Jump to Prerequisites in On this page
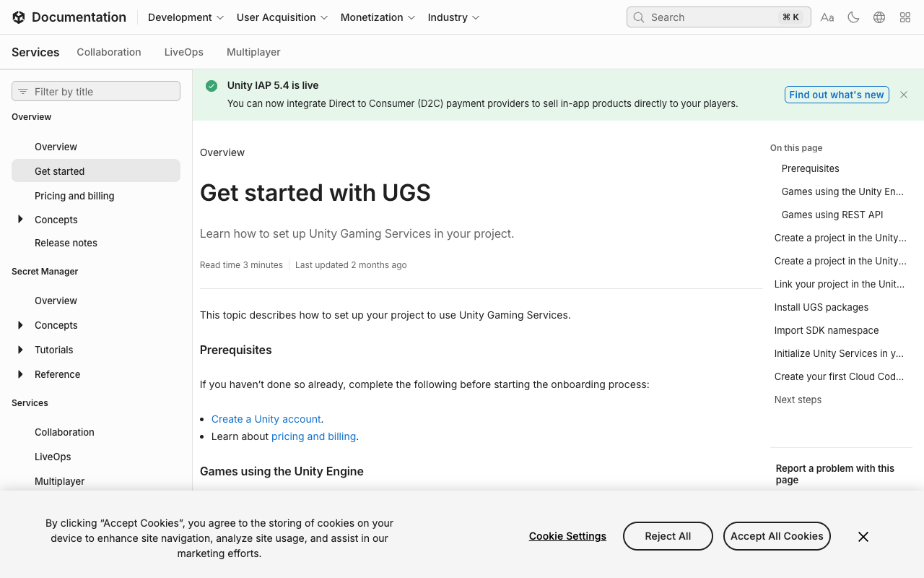 811,168
